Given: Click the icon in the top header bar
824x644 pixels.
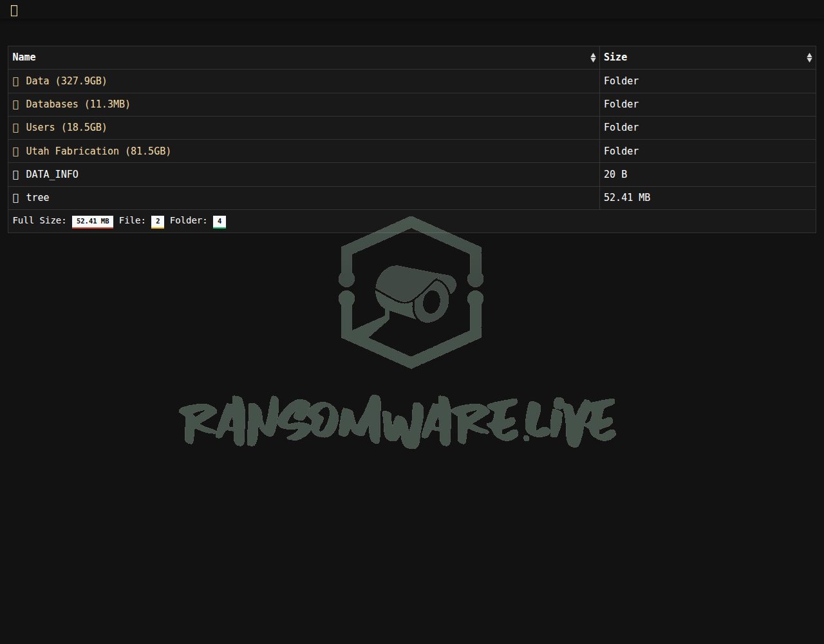Looking at the screenshot, I should [14, 10].
